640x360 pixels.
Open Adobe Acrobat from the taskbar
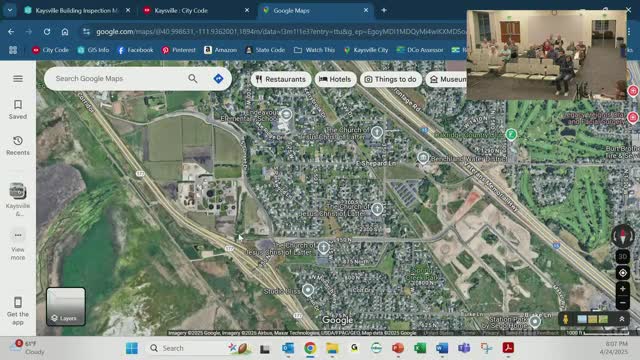508,348
